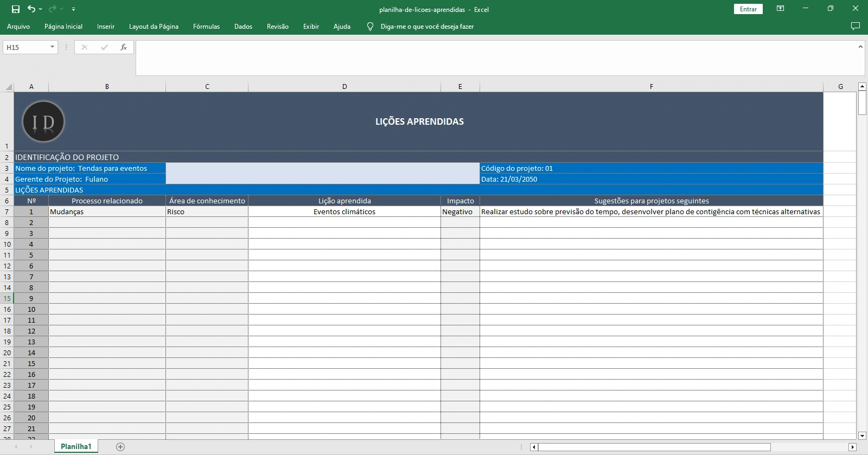Open the Fórmulas ribbon tab
The image size is (868, 455).
pyautogui.click(x=206, y=26)
